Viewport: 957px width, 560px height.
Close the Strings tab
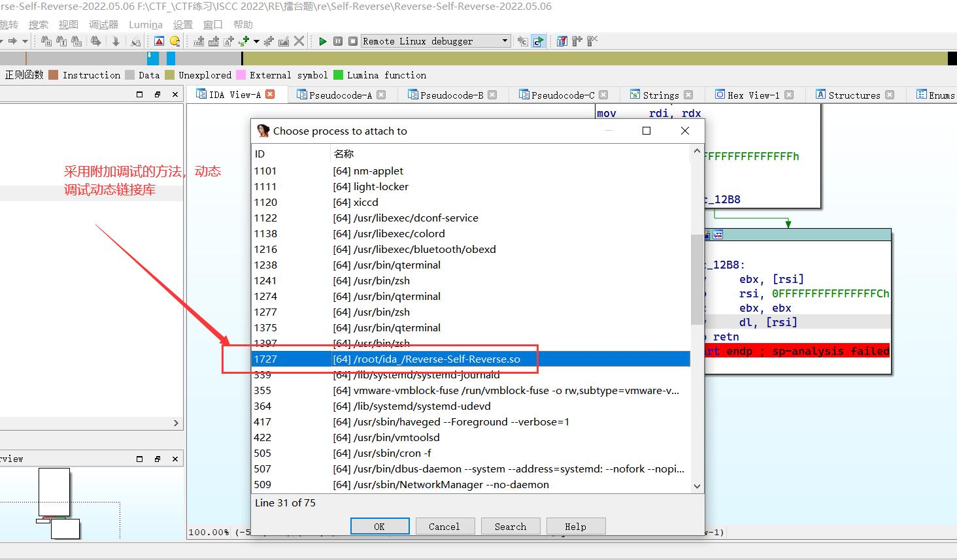pyautogui.click(x=688, y=95)
